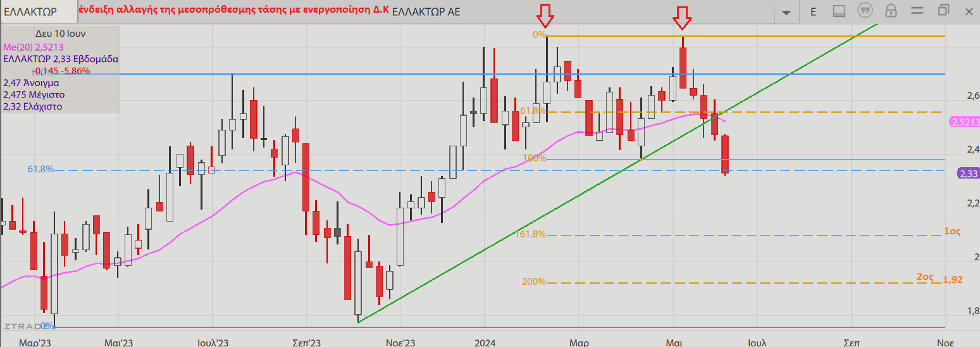Open the quote bubble comments icon
The height and width of the screenshot is (347, 980).
pos(865,11)
